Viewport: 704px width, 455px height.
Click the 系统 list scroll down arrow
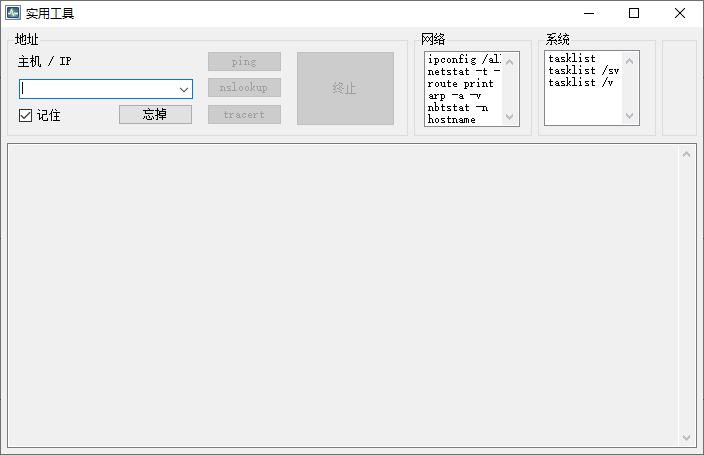pyautogui.click(x=629, y=116)
